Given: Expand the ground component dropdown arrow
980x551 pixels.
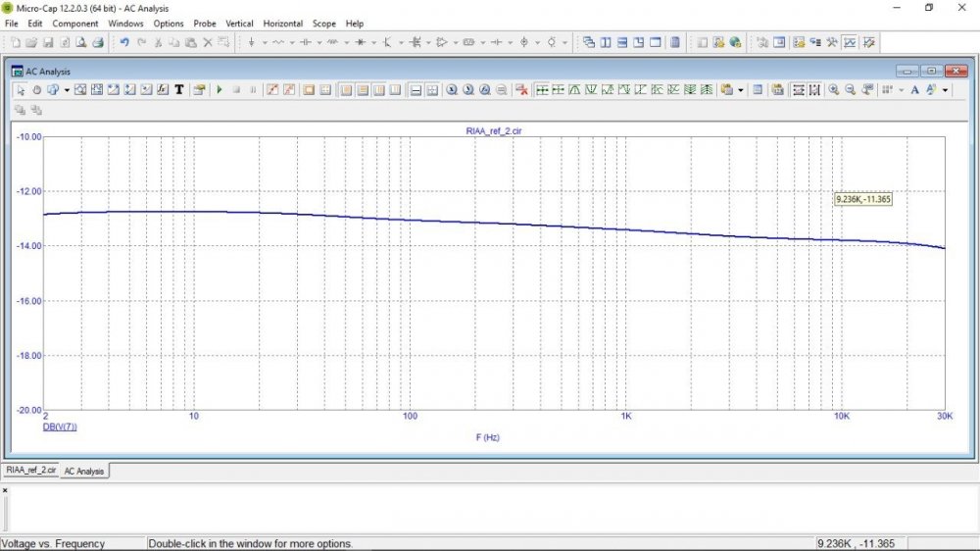Looking at the screenshot, I should click(264, 42).
